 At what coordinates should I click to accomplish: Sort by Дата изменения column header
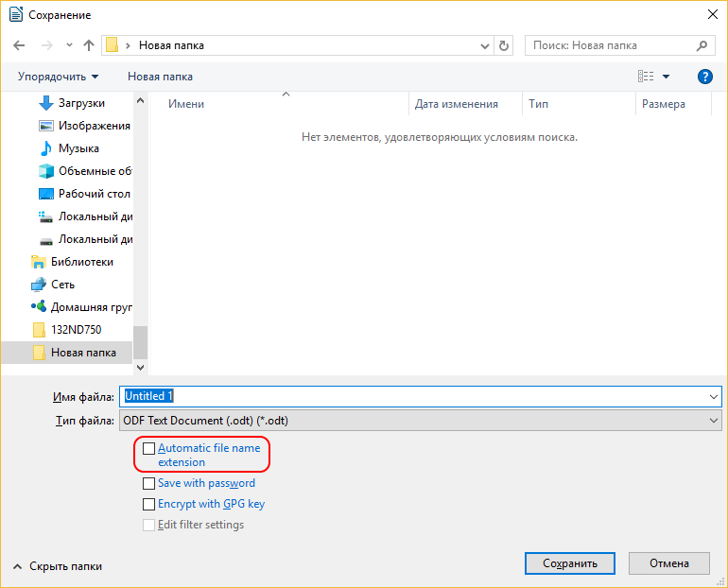coord(456,104)
